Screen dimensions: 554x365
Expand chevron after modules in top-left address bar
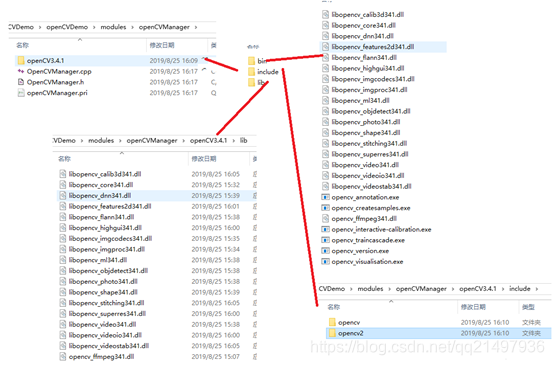(132, 27)
